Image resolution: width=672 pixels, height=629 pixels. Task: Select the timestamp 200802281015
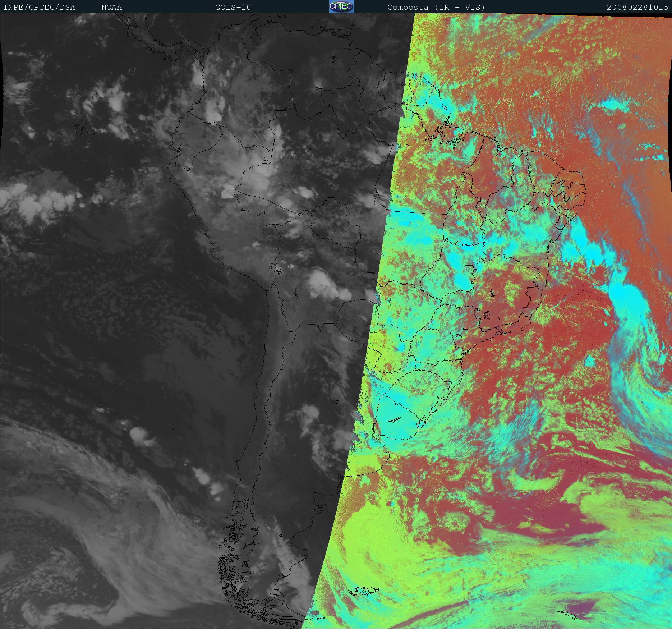point(638,7)
